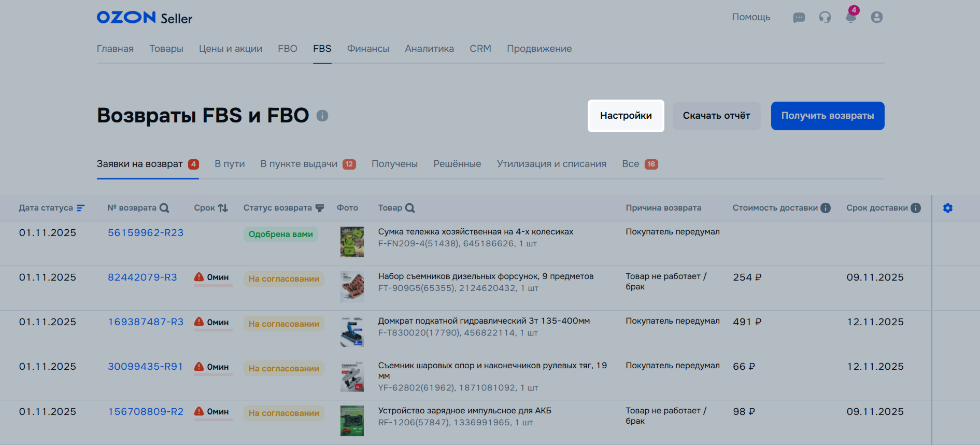Open the user profile icon

point(876,18)
